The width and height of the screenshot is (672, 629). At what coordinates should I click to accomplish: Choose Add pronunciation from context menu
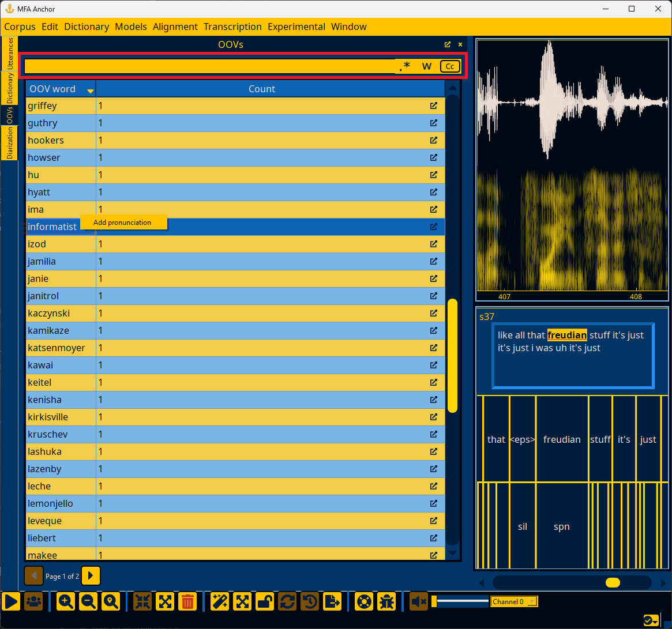pyautogui.click(x=122, y=223)
